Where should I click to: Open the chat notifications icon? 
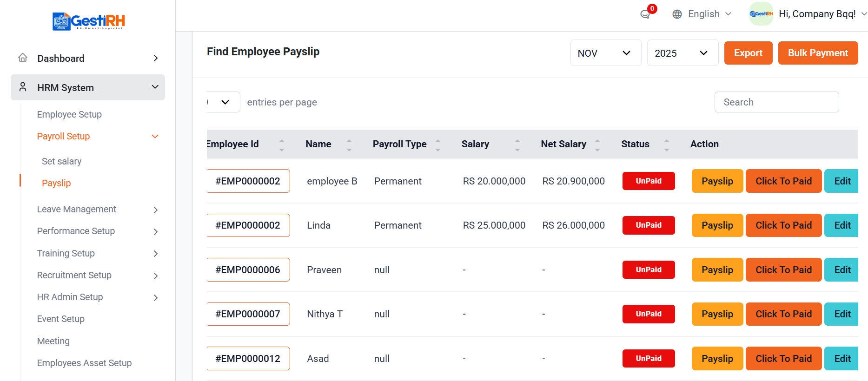[645, 14]
